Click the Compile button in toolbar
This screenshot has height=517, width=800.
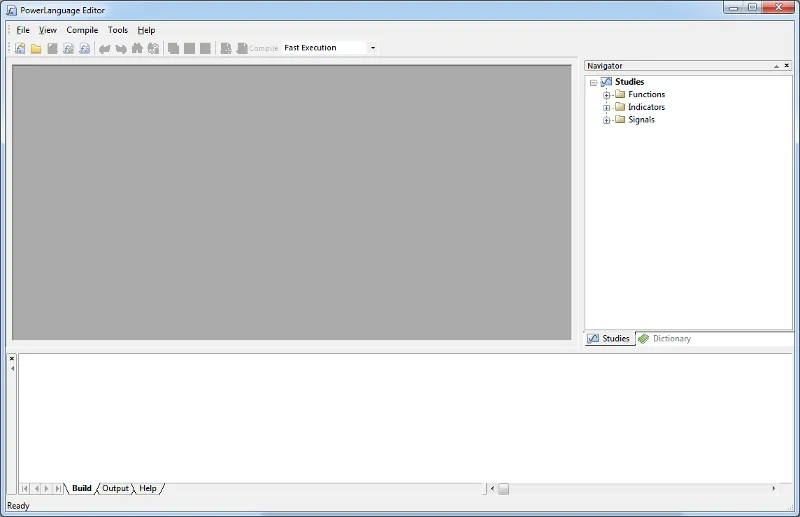(x=258, y=48)
